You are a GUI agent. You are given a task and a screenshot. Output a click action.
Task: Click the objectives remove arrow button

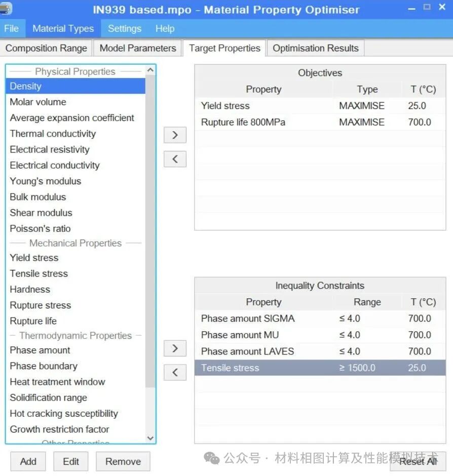pyautogui.click(x=175, y=159)
